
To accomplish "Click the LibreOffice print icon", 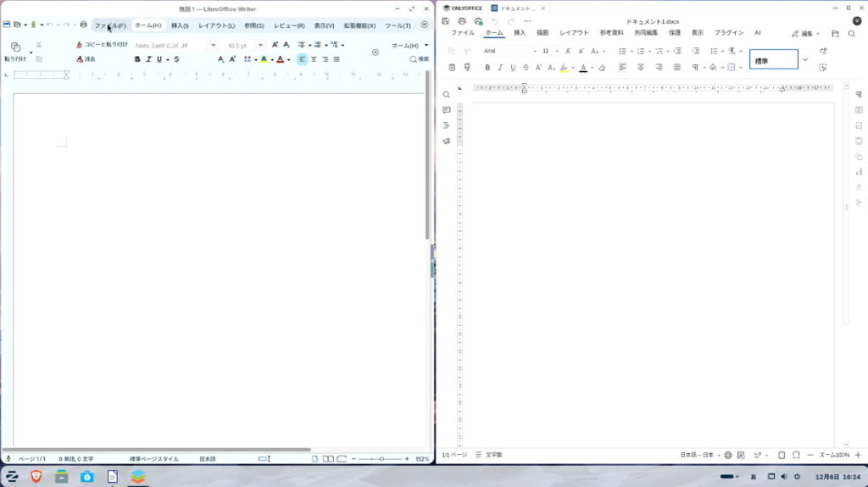I will [83, 25].
